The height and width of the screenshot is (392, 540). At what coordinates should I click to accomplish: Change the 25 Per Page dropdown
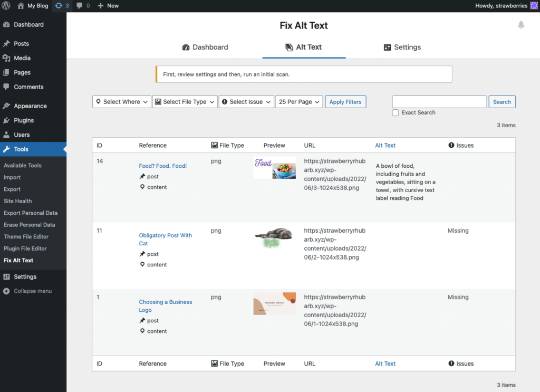(x=298, y=102)
